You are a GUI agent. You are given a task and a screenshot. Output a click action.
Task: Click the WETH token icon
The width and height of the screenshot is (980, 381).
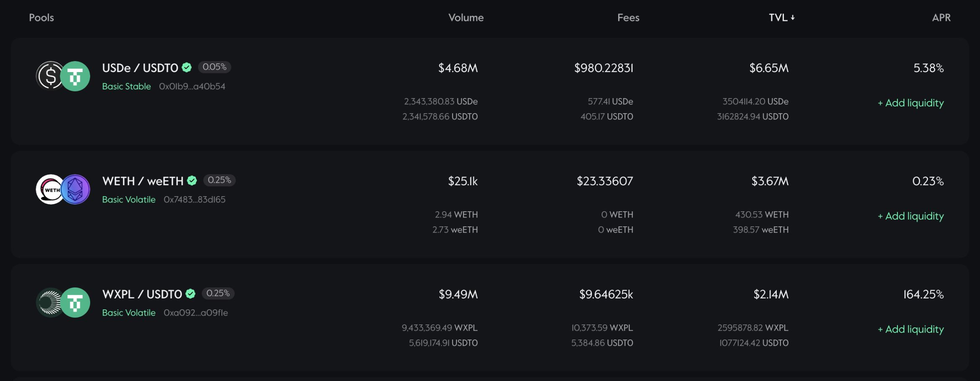click(49, 189)
